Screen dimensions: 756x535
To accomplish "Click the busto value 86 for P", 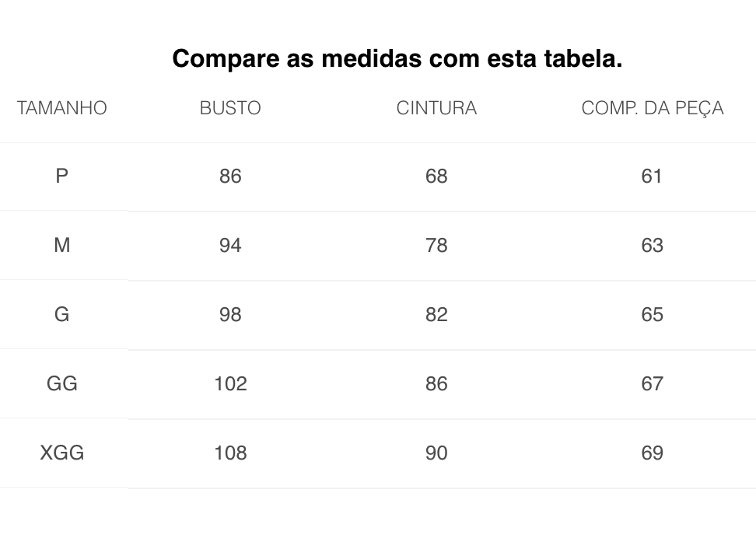I will tap(230, 176).
